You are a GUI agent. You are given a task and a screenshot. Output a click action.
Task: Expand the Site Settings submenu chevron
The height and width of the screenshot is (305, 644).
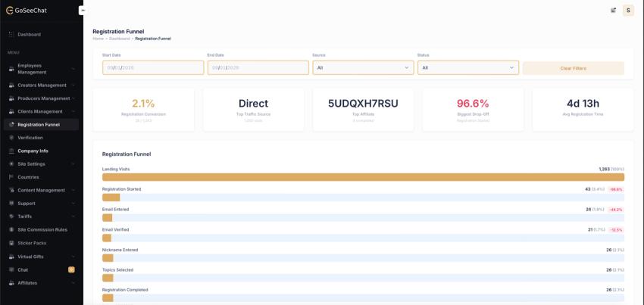[x=73, y=163]
